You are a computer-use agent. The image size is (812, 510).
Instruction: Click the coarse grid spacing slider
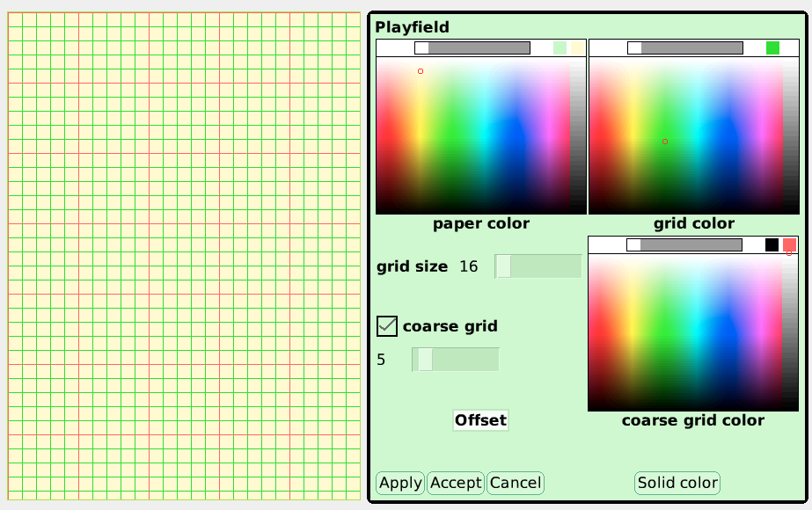[454, 359]
